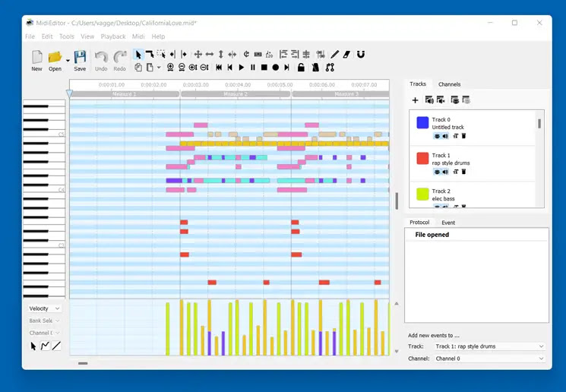
Task: Pick the move events all directions tool
Action: [x=198, y=55]
